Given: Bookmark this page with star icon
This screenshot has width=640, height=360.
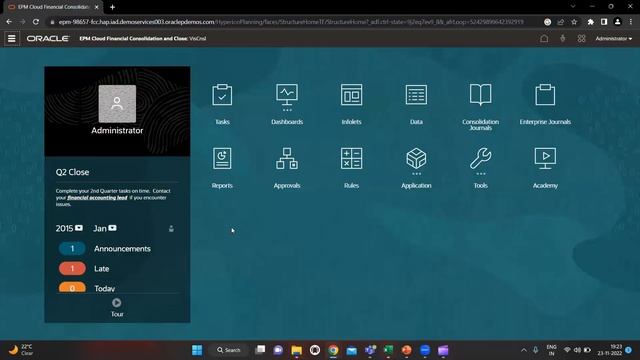Looking at the screenshot, I should pos(574,22).
